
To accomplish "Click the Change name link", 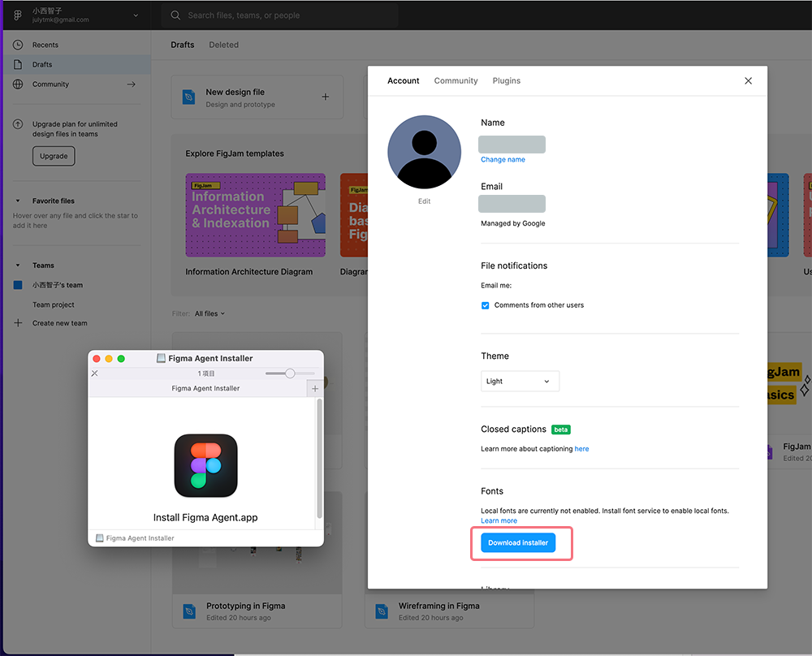I will tap(503, 159).
